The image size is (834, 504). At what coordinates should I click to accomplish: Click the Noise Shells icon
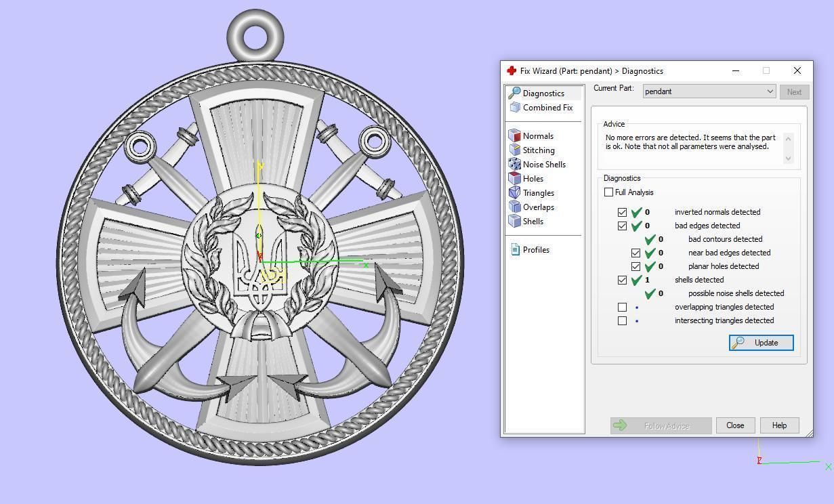(514, 164)
